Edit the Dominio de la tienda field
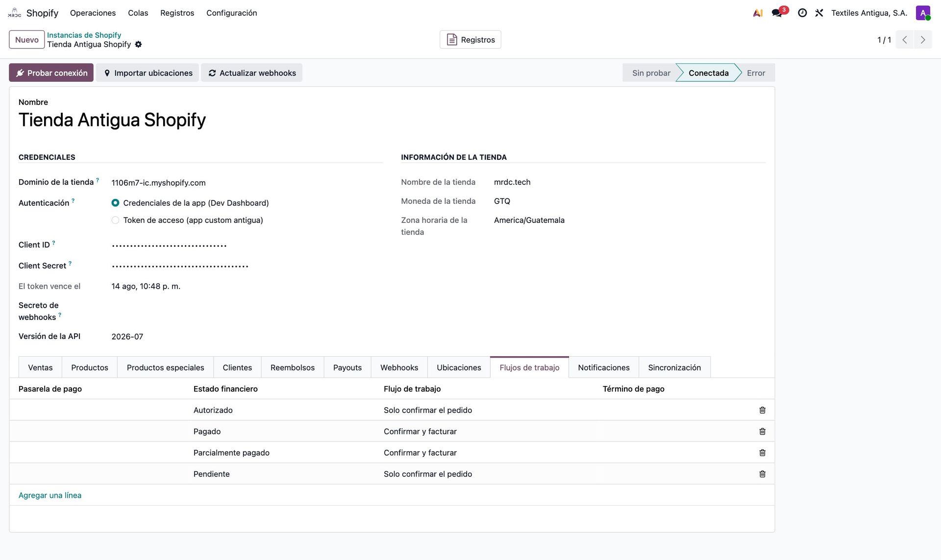The image size is (941, 560). [x=247, y=183]
